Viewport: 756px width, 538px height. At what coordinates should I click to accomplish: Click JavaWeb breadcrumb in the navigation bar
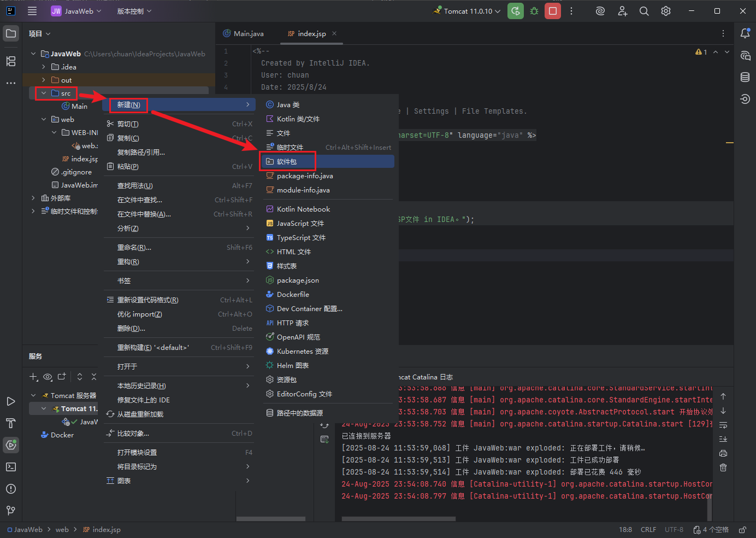pos(25,530)
